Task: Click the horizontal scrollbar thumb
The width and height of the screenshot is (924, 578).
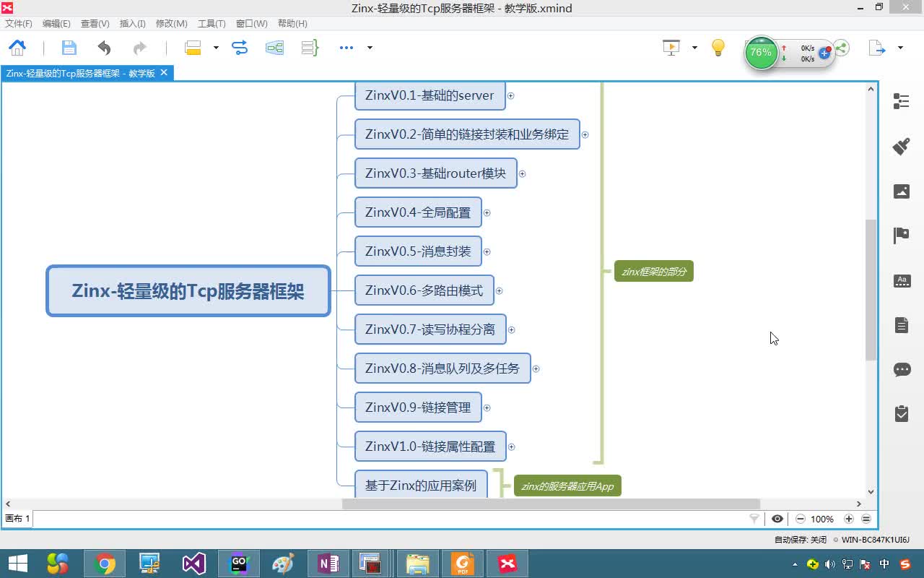Action: (x=551, y=504)
